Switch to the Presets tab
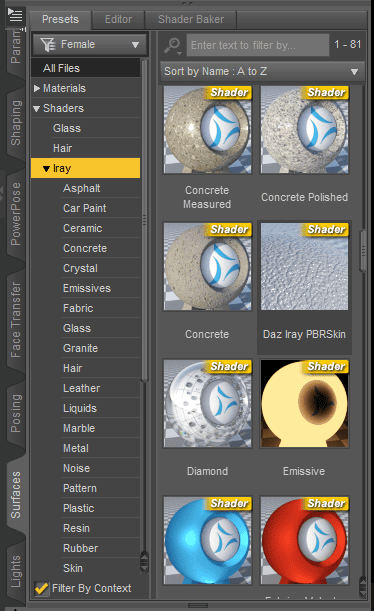Viewport: 374px width, 611px height. [x=60, y=19]
